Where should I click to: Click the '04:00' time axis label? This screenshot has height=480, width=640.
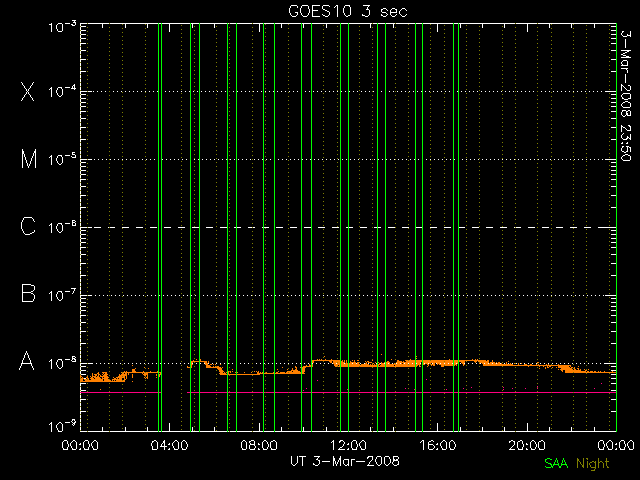[x=169, y=445]
